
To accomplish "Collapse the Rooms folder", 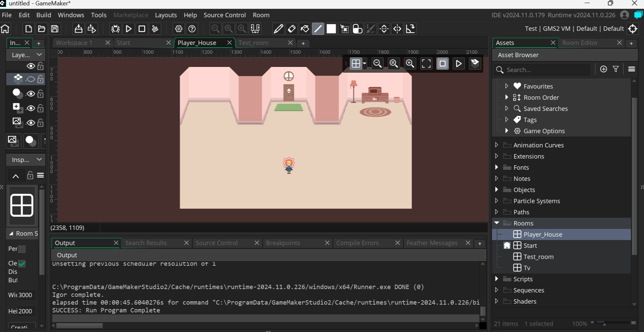I will click(x=497, y=223).
